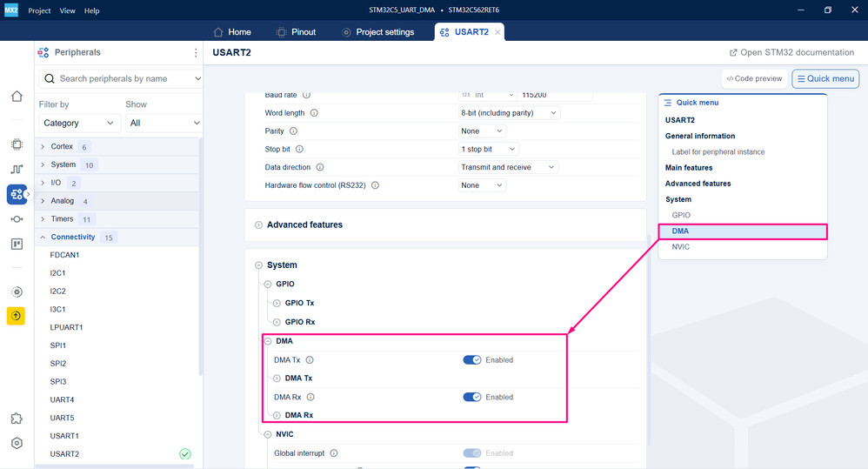Viewport: 868px width, 469px height.
Task: Show info for DMA Tx setting
Action: pos(310,360)
